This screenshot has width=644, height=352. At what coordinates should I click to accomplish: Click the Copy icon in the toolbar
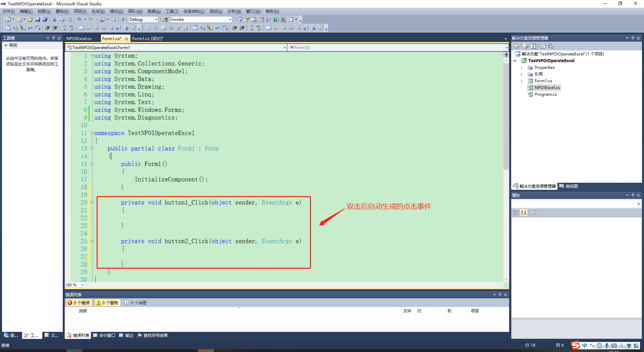(62, 19)
